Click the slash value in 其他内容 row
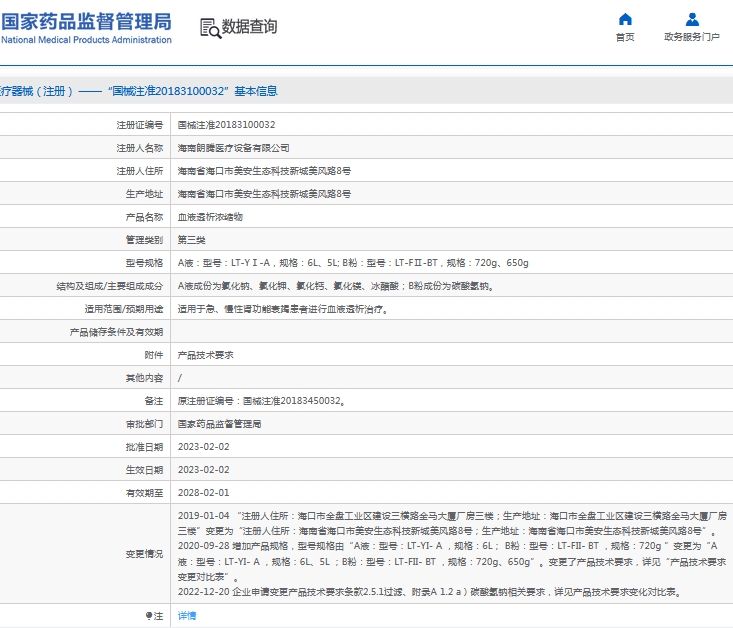733x628 pixels. click(180, 378)
